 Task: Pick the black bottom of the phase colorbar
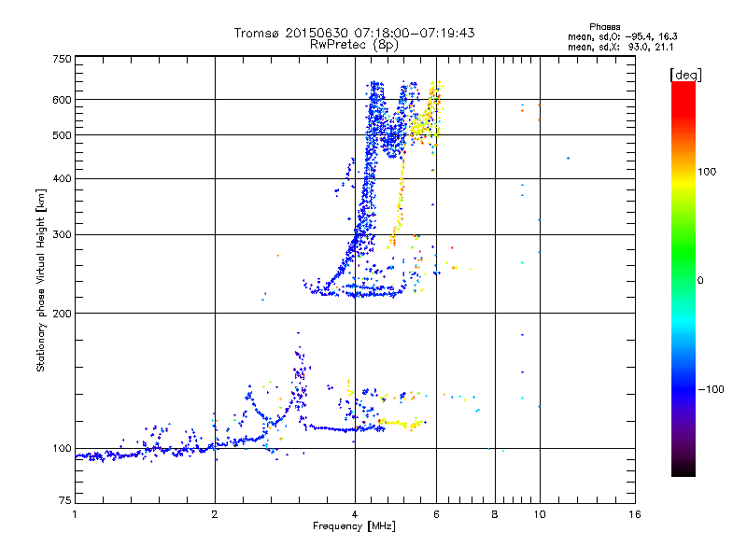point(684,469)
